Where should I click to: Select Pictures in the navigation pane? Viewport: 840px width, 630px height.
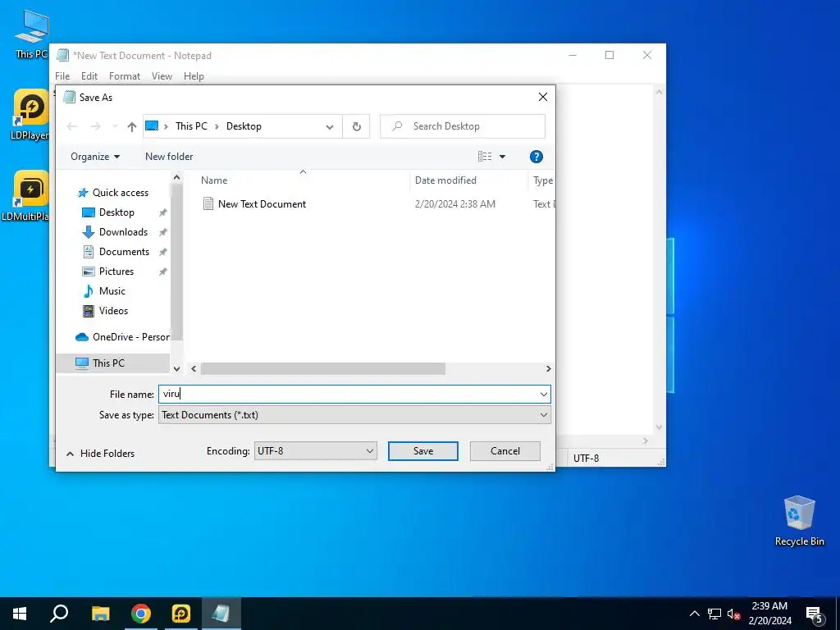click(x=116, y=272)
